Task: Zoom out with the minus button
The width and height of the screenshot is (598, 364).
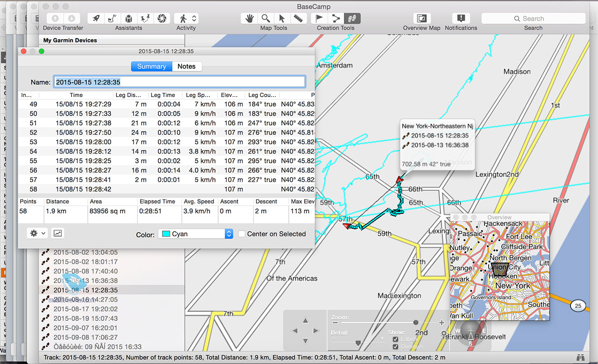Action: coord(335,322)
